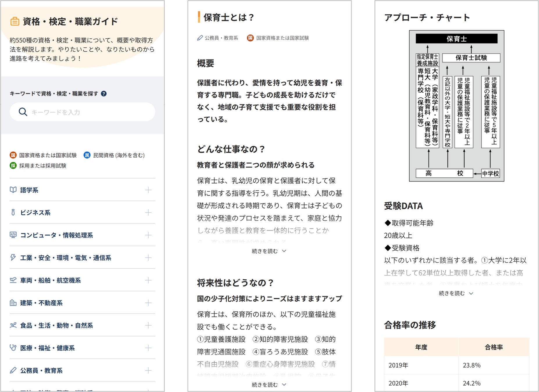This screenshot has height=392, width=539.
Task: Click the 合格率の推移 heading
Action: (x=410, y=325)
